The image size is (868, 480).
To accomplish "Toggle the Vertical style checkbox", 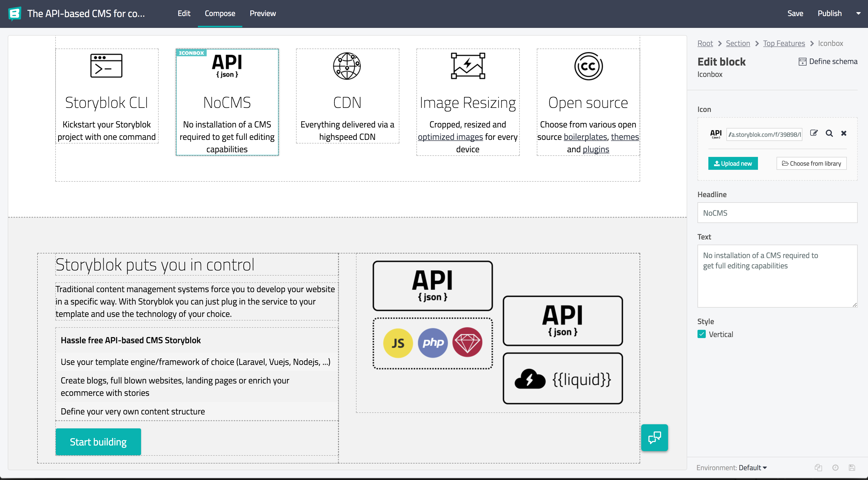I will [701, 334].
